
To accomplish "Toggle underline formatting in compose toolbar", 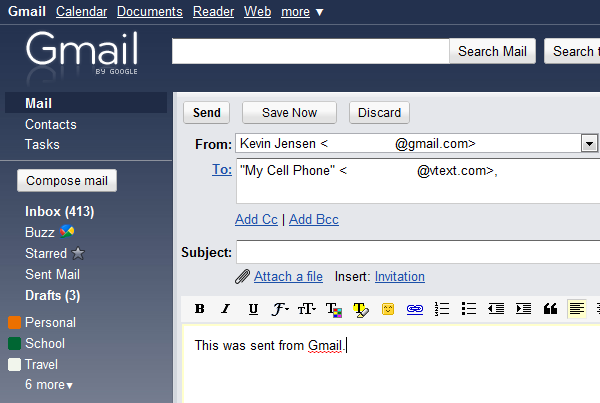I will pyautogui.click(x=253, y=308).
